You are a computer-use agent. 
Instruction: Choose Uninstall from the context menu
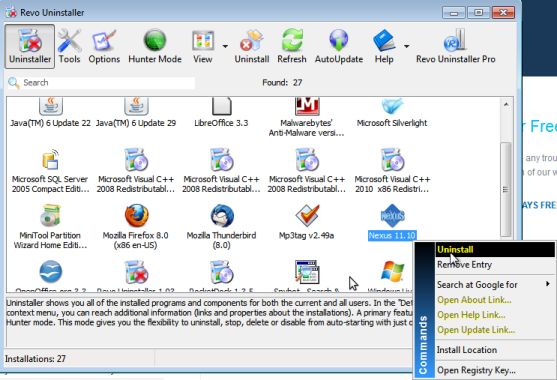point(495,249)
